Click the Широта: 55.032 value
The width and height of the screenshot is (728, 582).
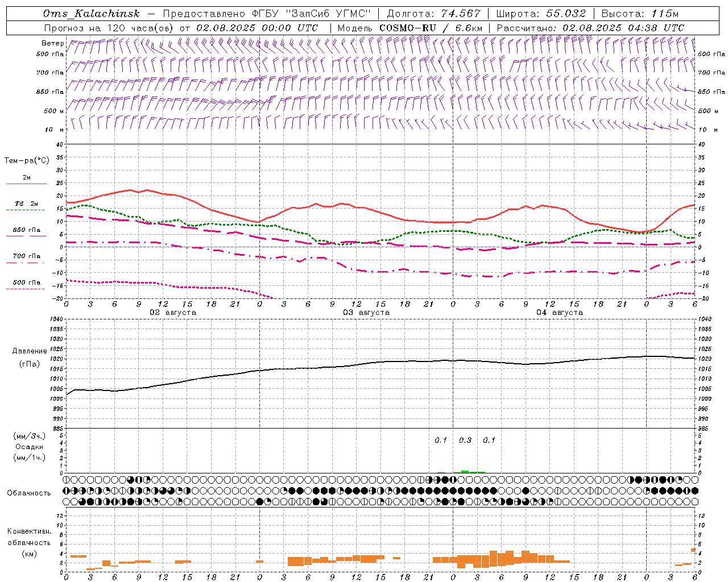click(x=541, y=14)
